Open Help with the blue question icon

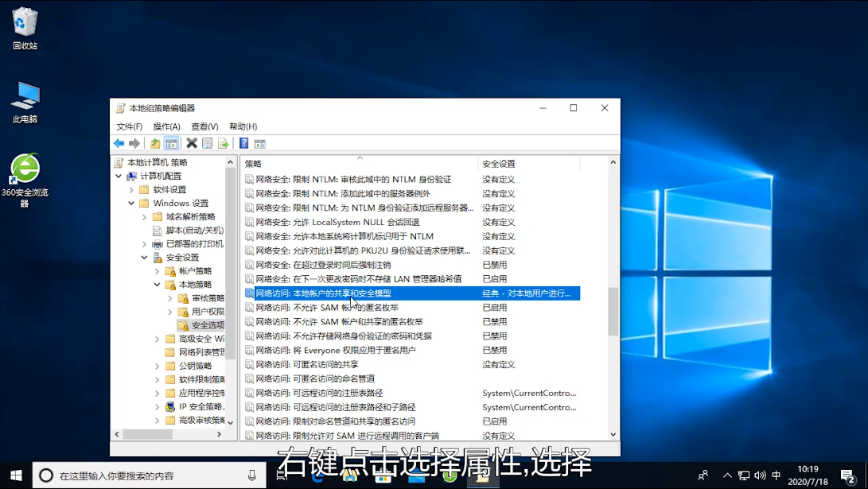(x=244, y=144)
